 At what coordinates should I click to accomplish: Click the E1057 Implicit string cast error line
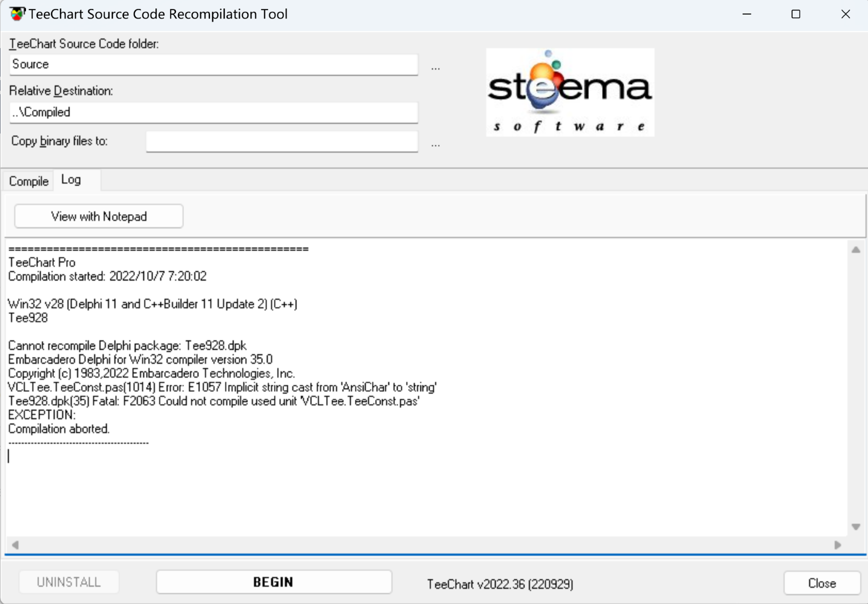pyautogui.click(x=222, y=387)
